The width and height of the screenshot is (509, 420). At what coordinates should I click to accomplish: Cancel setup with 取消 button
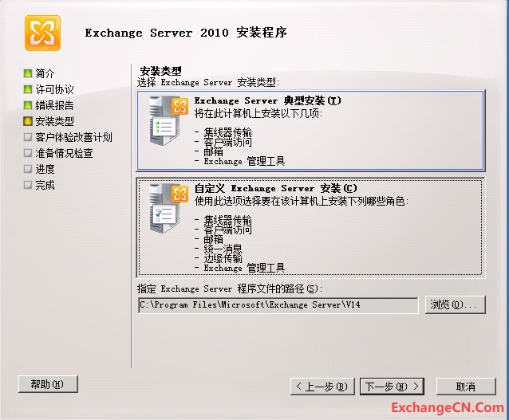[466, 387]
